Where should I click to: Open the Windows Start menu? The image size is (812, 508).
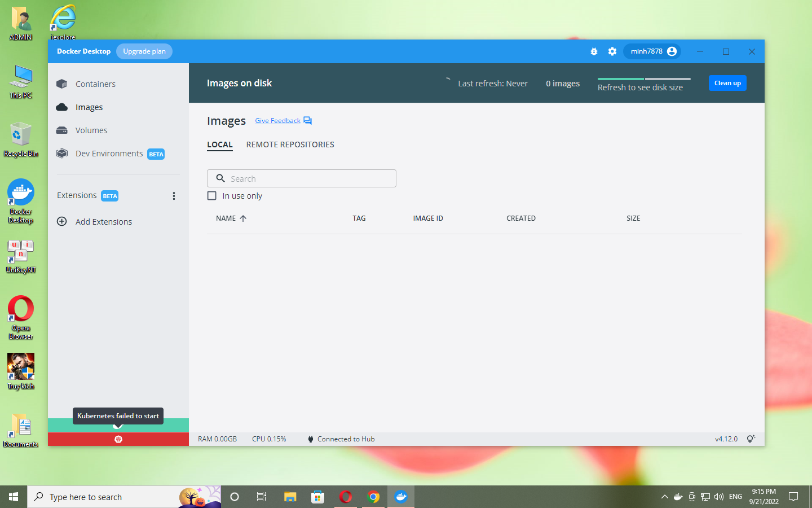14,497
